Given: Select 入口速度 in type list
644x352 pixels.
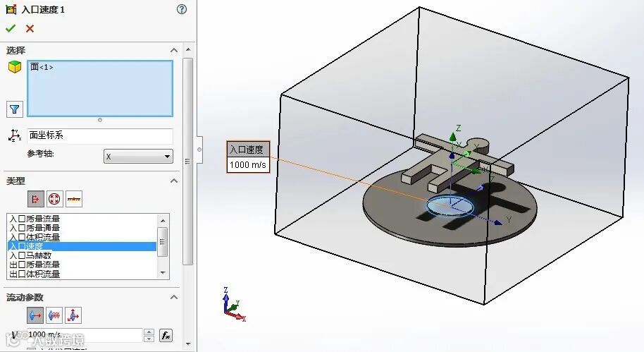Looking at the screenshot, I should 82,246.
